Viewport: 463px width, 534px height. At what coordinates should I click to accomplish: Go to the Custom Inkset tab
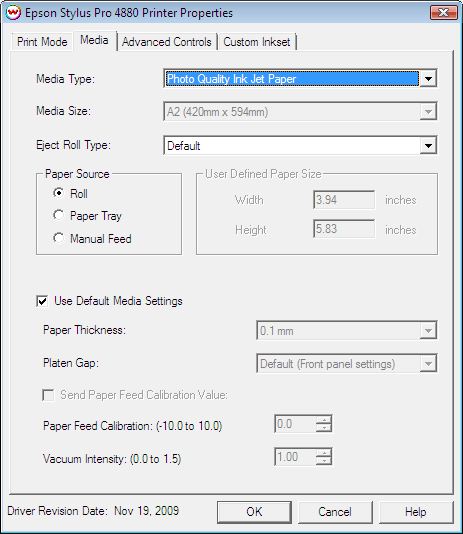[257, 42]
